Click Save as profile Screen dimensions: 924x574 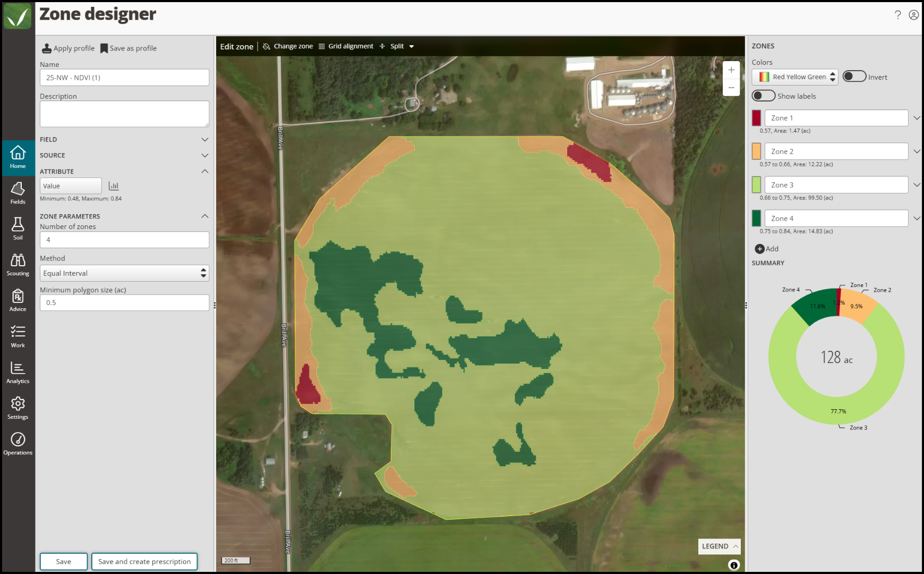point(129,48)
